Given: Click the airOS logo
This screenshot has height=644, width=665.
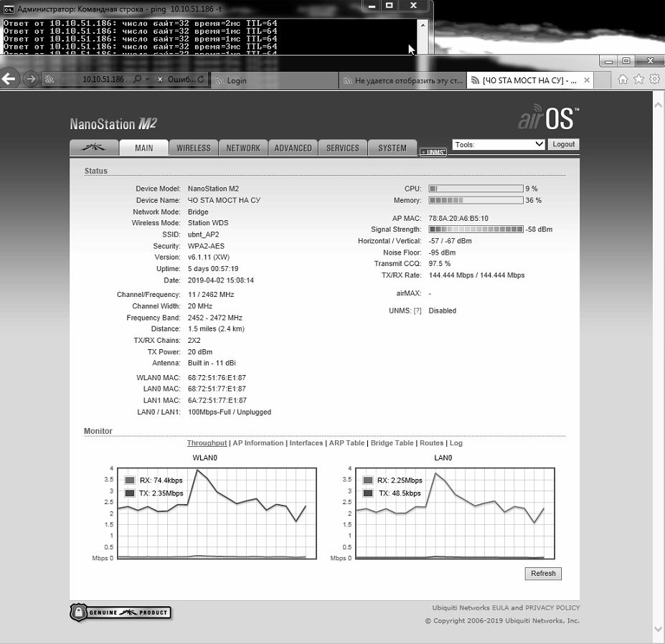Looking at the screenshot, I should 548,118.
